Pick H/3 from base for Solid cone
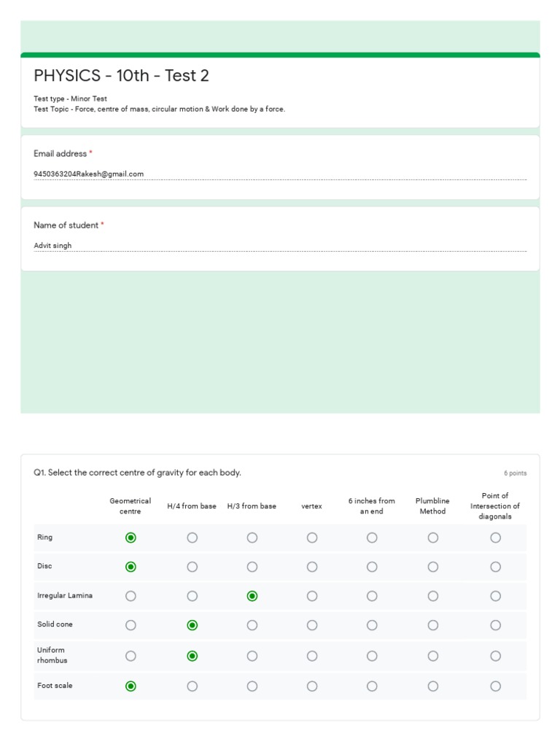 pyautogui.click(x=252, y=625)
